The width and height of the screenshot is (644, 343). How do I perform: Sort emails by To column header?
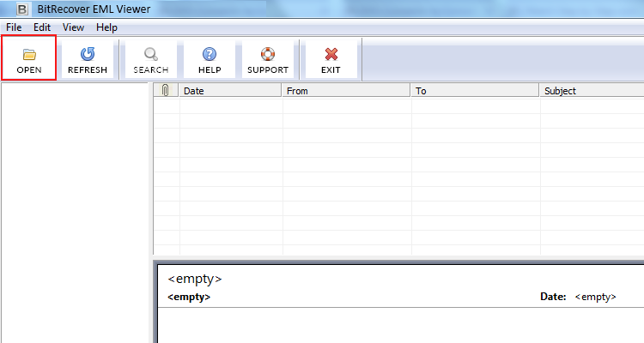[475, 90]
